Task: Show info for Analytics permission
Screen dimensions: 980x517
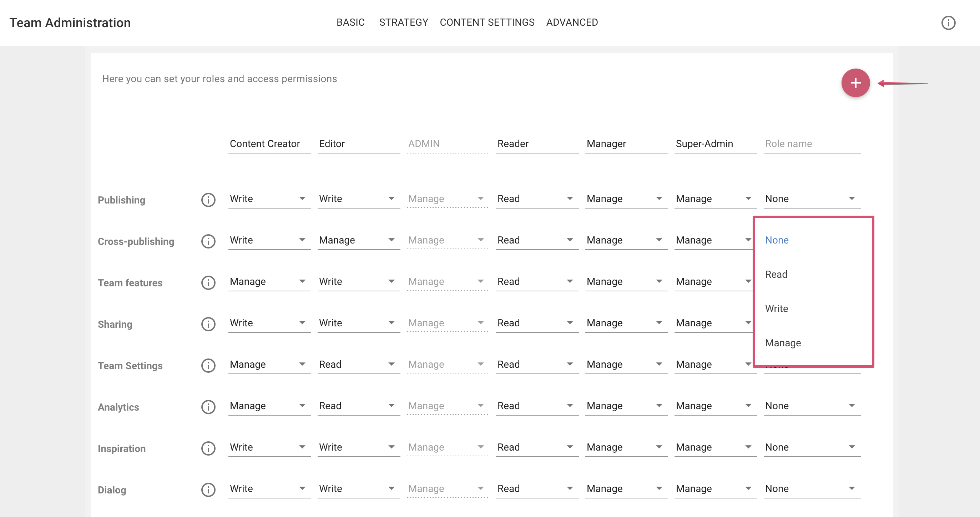Action: [x=208, y=407]
